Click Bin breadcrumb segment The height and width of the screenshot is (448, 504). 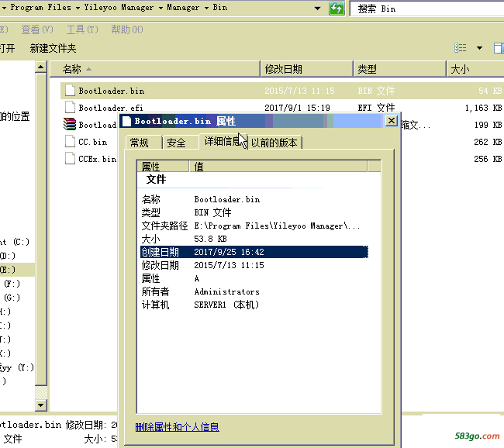click(220, 8)
